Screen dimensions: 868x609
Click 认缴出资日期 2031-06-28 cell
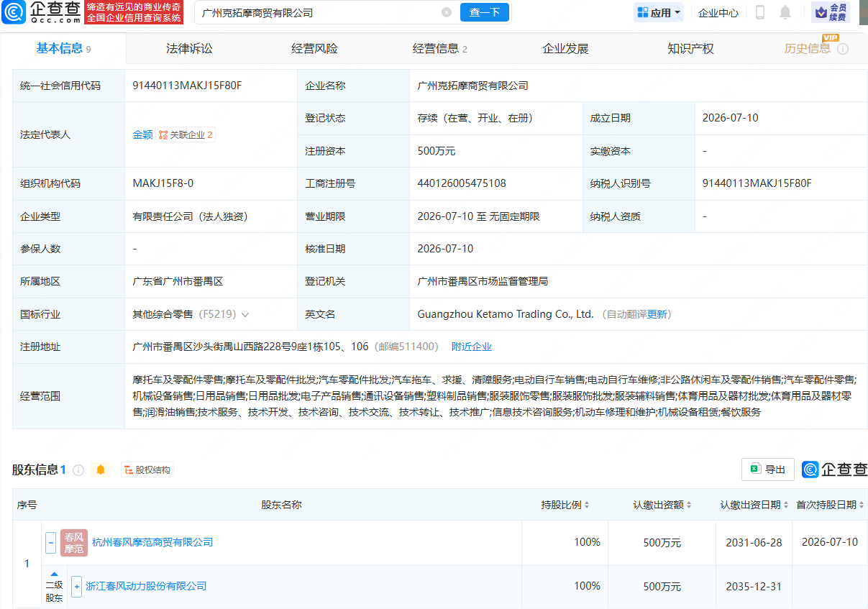754,542
